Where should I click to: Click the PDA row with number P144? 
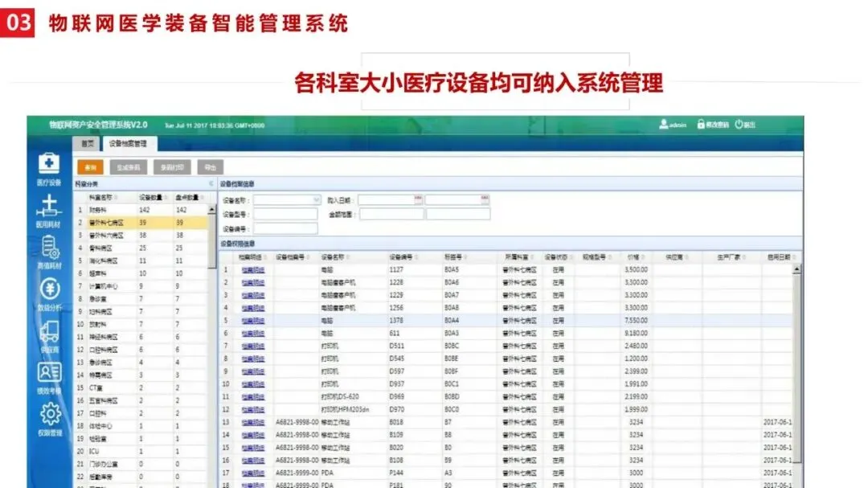click(506, 474)
